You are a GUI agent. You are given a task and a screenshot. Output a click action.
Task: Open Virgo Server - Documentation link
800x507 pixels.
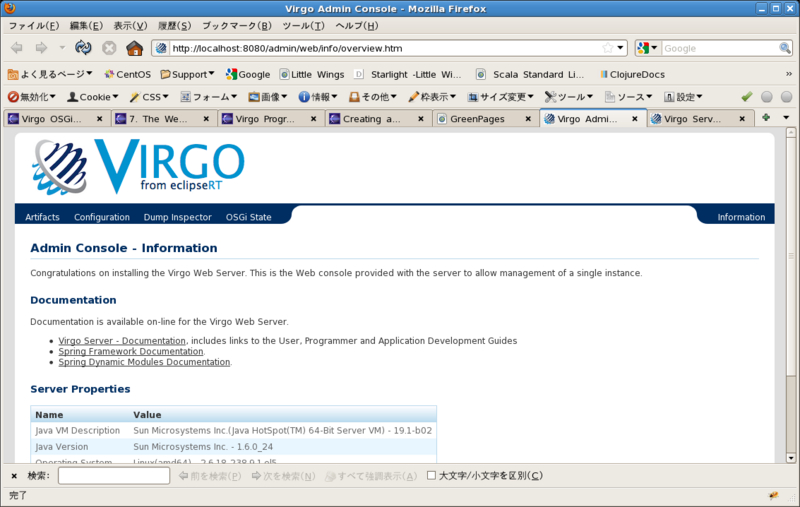tap(122, 341)
